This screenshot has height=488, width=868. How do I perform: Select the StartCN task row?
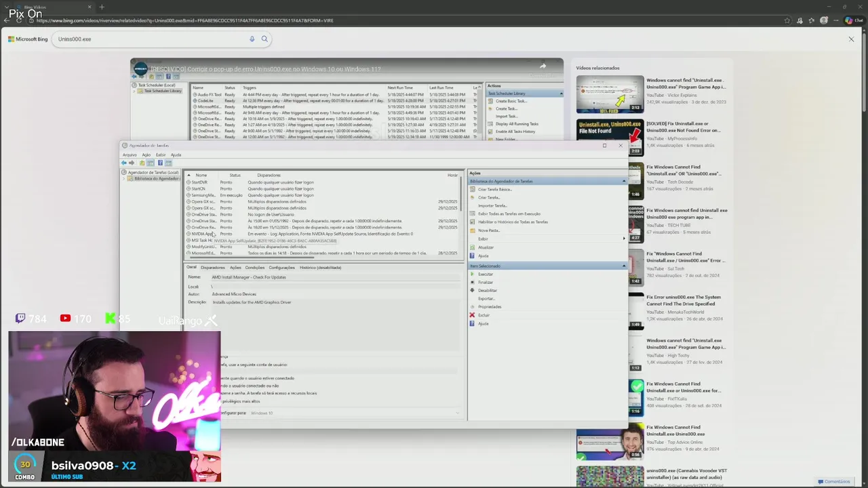(x=322, y=189)
